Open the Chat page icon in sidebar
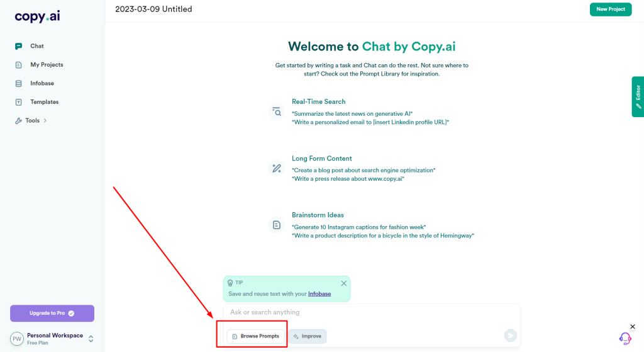Viewport: 644px width, 352px height. click(18, 46)
